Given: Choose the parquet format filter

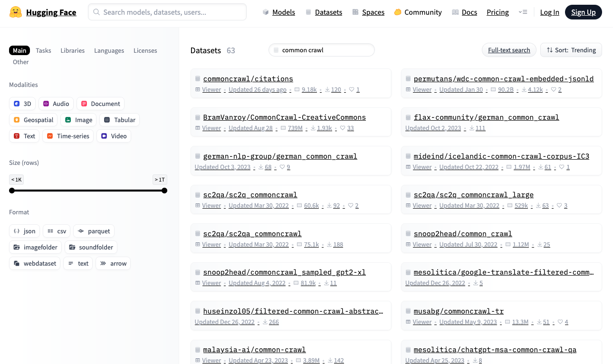Looking at the screenshot, I should point(94,231).
